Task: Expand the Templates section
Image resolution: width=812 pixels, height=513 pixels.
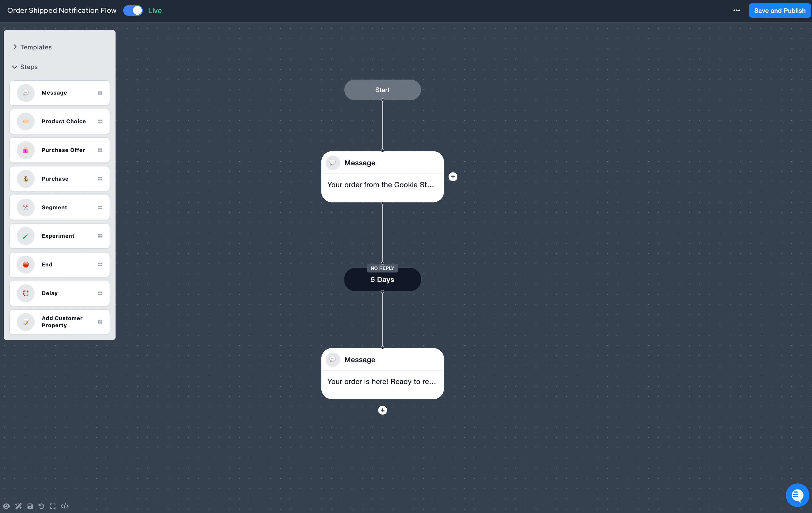Action: click(36, 47)
